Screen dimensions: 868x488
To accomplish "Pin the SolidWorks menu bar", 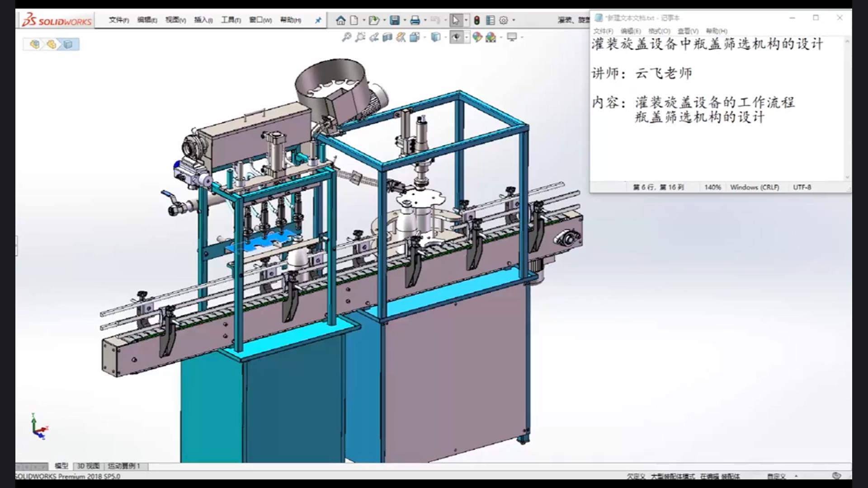I will pos(318,20).
